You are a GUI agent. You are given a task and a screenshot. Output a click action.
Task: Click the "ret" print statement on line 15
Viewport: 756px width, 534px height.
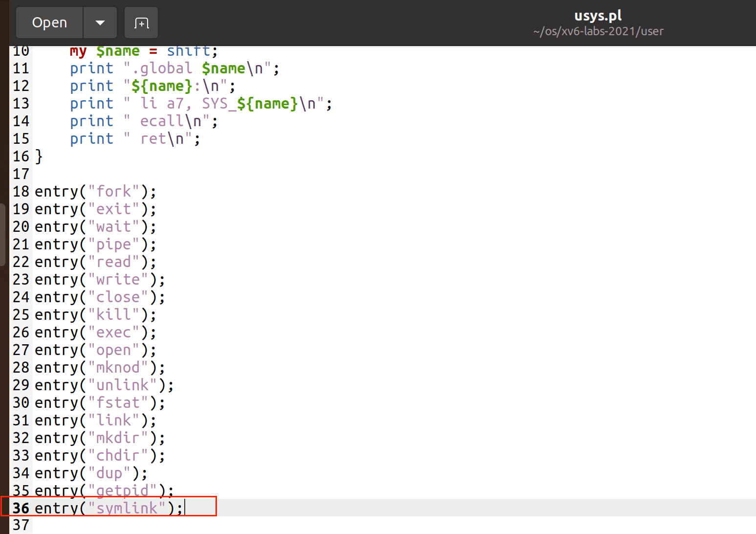(x=134, y=138)
